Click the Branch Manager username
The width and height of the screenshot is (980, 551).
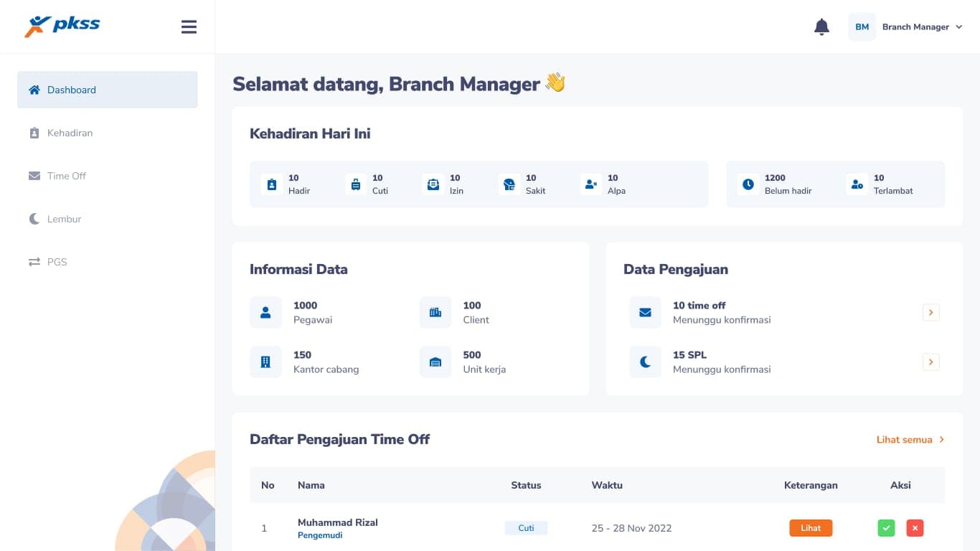915,27
